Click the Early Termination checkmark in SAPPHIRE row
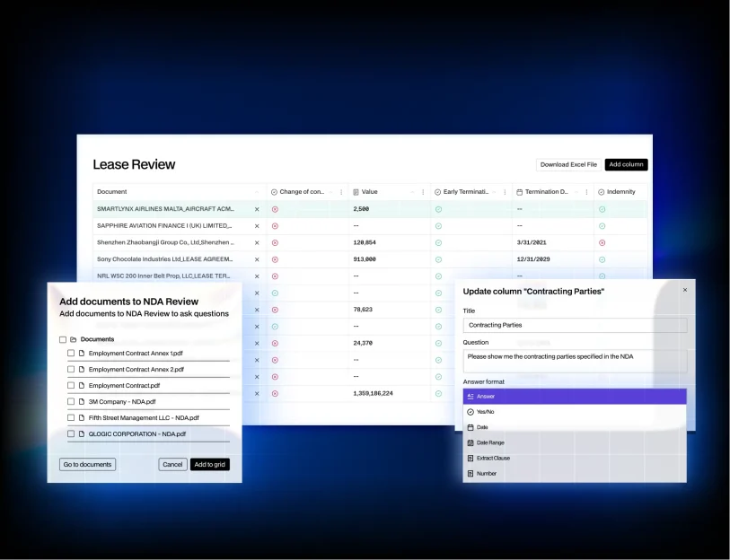 point(438,225)
